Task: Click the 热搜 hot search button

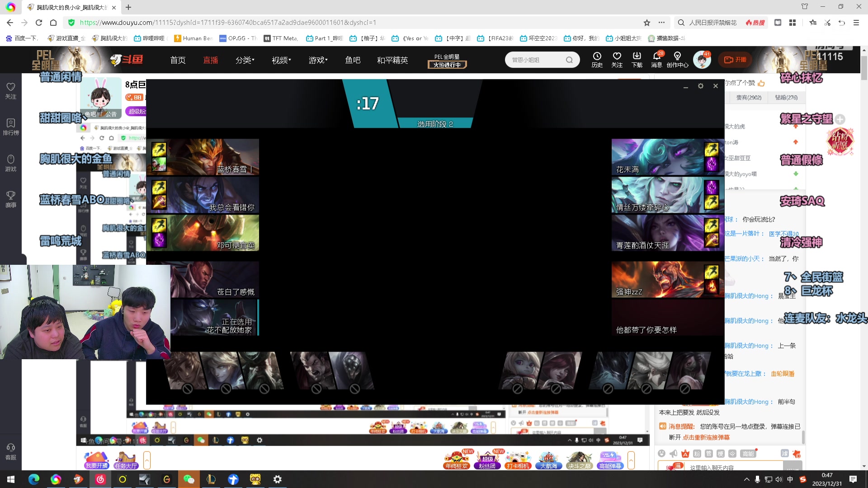Action: point(755,23)
